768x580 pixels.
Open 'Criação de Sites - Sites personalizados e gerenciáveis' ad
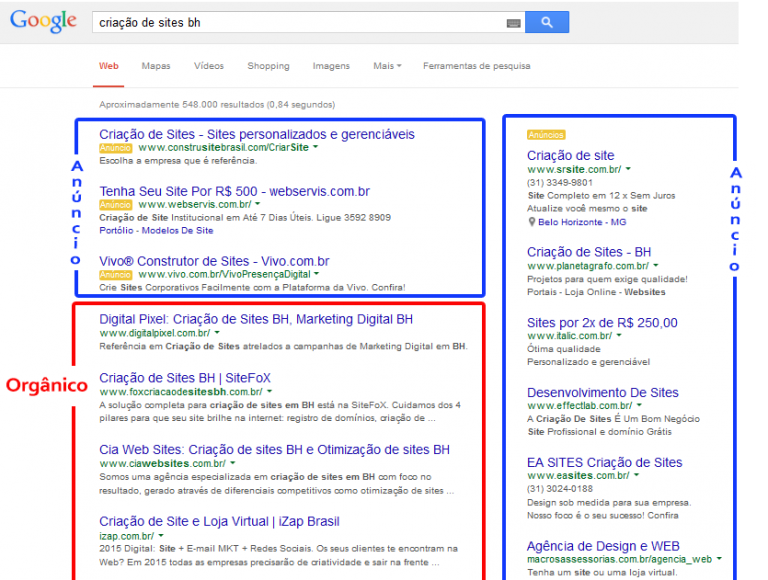[x=257, y=134]
